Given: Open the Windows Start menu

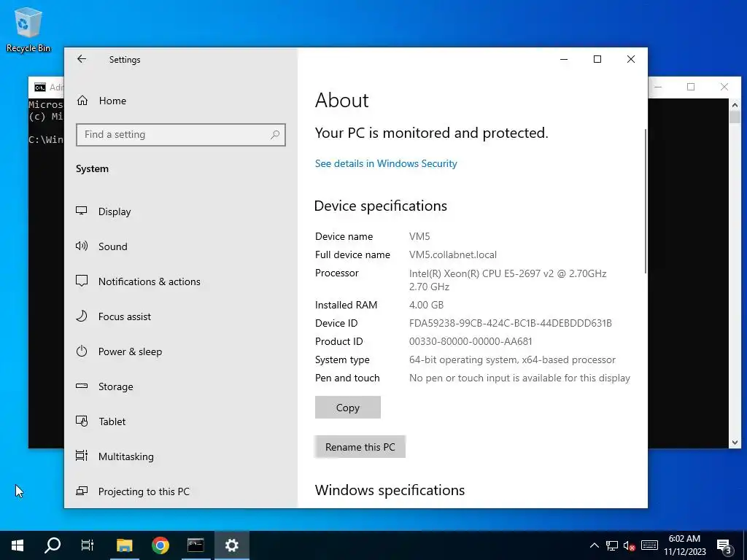Looking at the screenshot, I should coord(18,545).
